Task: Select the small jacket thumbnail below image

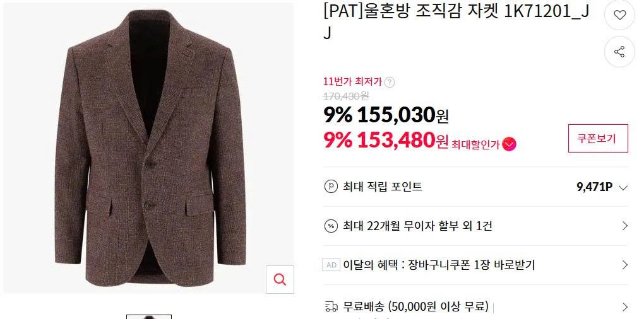Action: tap(148, 317)
